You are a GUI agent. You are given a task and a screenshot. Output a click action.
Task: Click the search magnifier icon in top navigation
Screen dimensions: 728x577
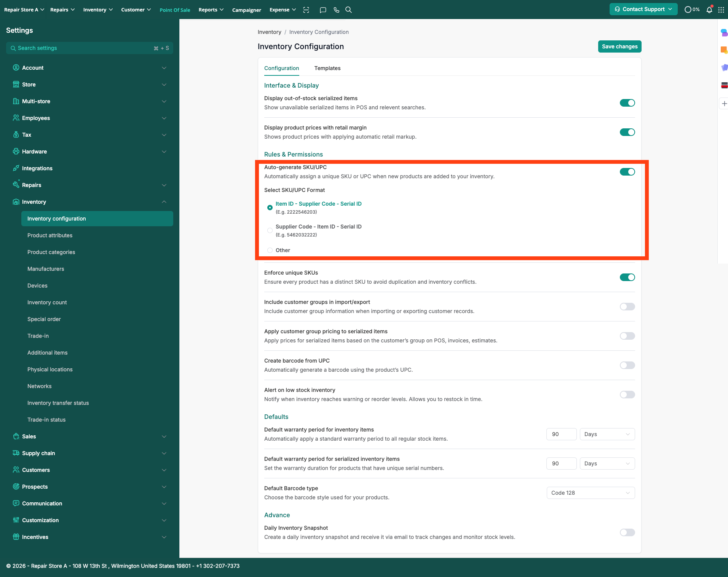pyautogui.click(x=348, y=10)
